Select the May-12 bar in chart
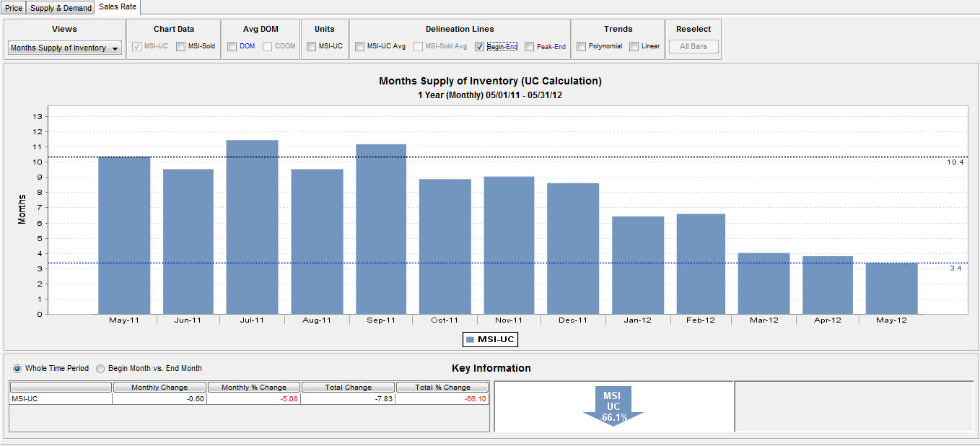980x446 pixels. 892,289
